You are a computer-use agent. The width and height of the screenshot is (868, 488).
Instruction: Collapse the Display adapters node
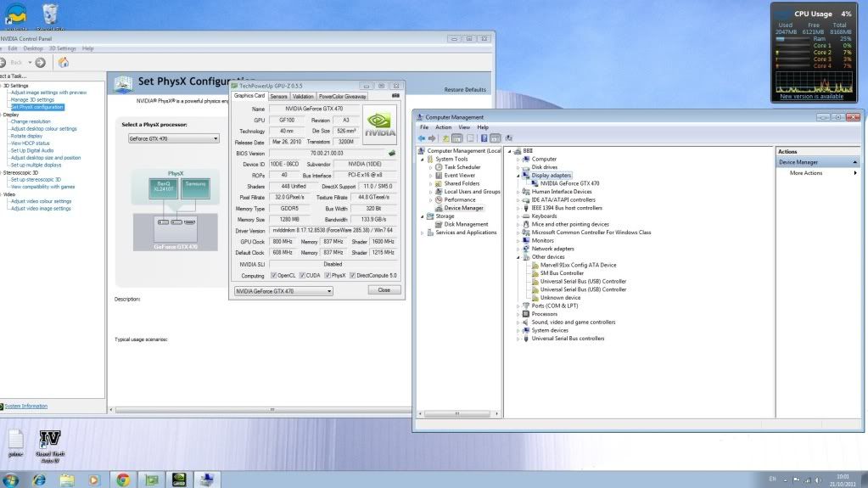click(518, 176)
